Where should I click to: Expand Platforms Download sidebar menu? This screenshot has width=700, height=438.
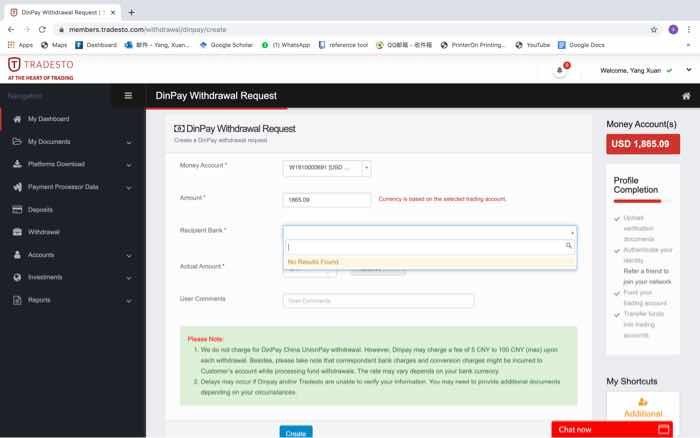click(73, 164)
